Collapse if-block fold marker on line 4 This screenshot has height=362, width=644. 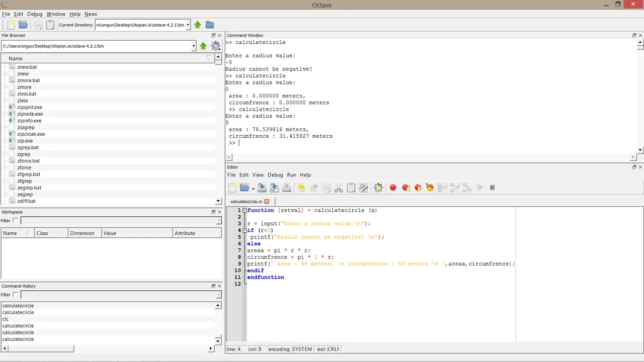245,230
